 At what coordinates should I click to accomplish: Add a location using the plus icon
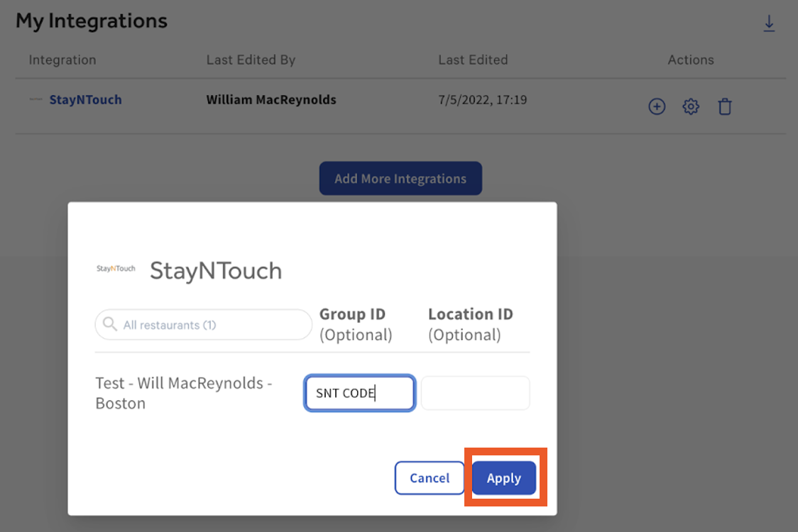[657, 106]
